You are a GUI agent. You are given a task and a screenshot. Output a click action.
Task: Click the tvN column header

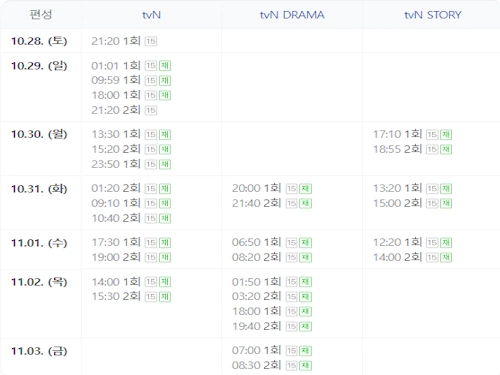tap(151, 15)
